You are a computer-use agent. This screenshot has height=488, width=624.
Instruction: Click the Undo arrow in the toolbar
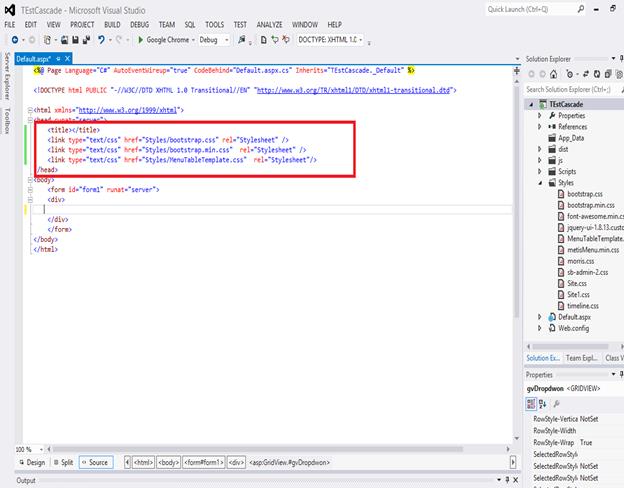102,40
